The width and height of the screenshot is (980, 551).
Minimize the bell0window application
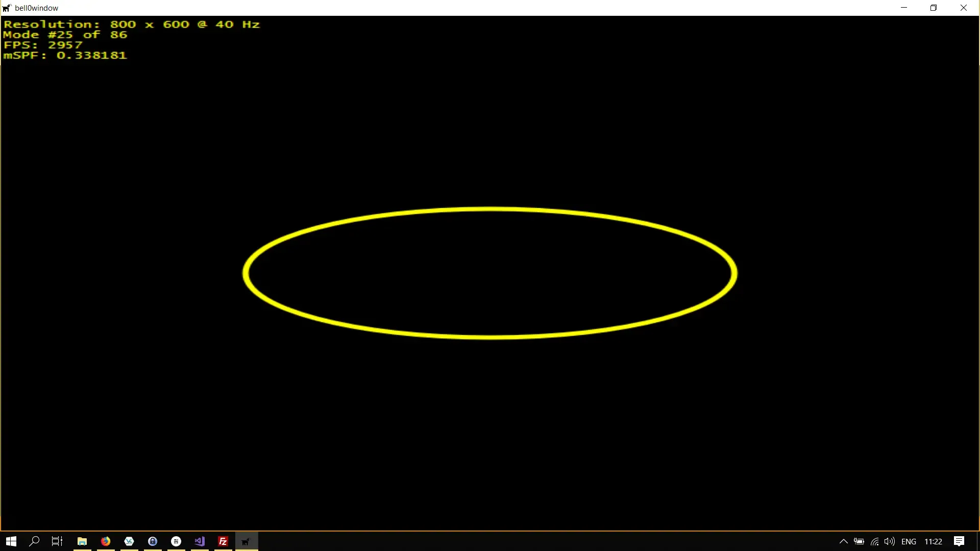[x=904, y=8]
